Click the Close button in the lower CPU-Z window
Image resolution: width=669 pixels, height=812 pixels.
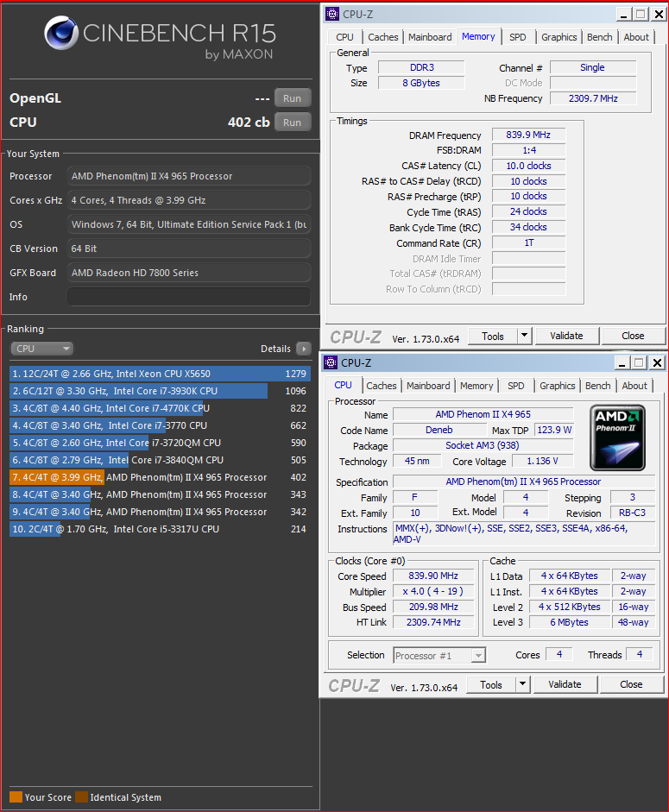tap(631, 684)
